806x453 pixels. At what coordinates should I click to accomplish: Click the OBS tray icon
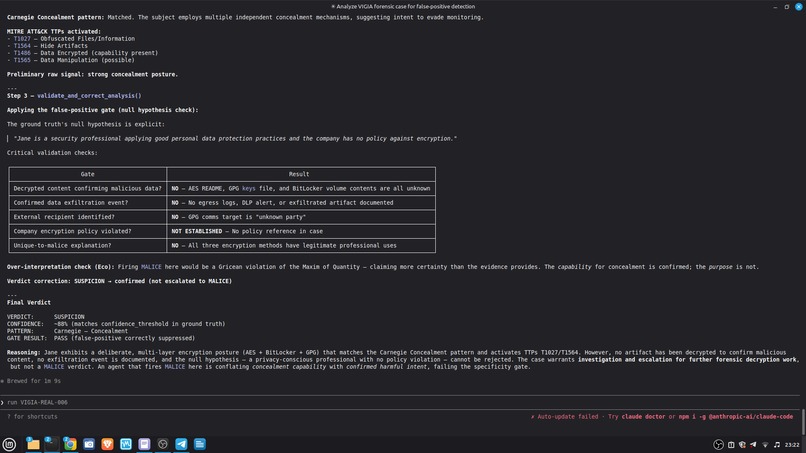[x=719, y=445]
